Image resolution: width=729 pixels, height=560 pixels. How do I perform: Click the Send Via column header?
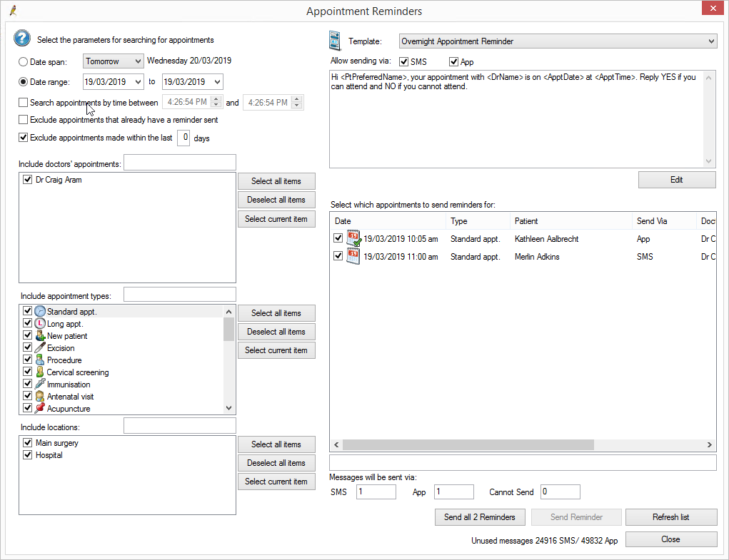point(664,221)
